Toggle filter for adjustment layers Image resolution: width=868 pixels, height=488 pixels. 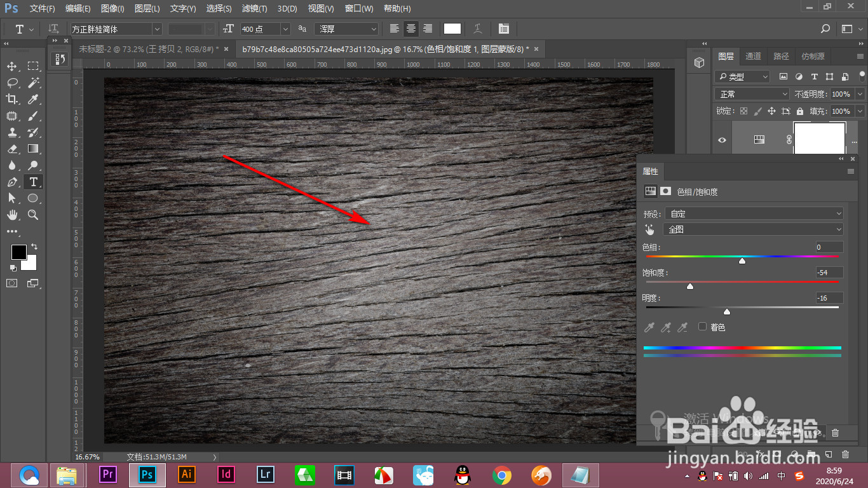click(799, 76)
